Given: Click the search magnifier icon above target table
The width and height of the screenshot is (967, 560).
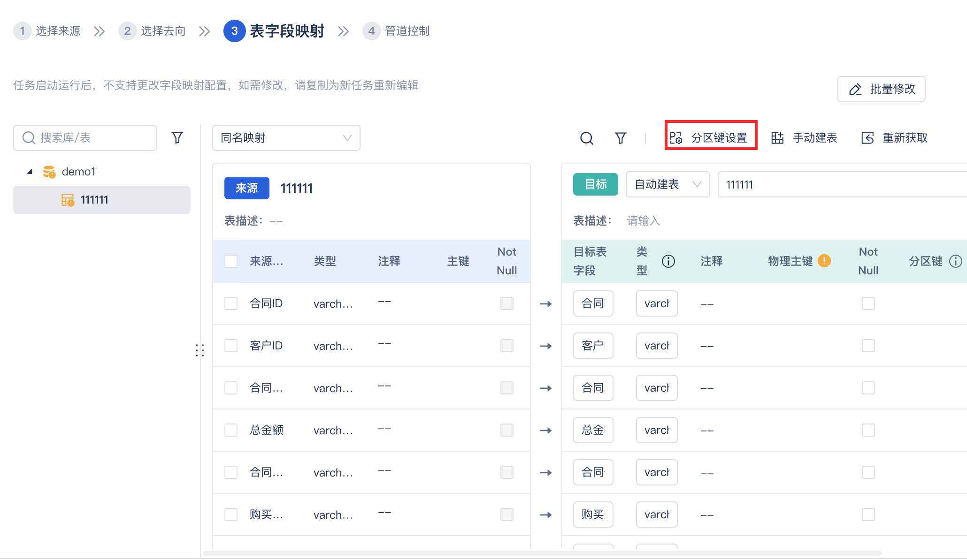Looking at the screenshot, I should click(x=586, y=138).
